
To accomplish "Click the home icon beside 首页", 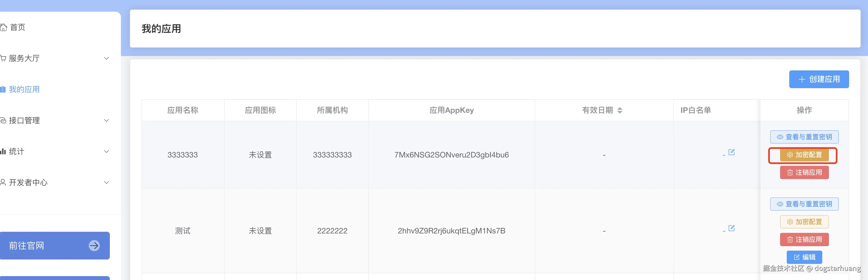I will pyautogui.click(x=3, y=27).
